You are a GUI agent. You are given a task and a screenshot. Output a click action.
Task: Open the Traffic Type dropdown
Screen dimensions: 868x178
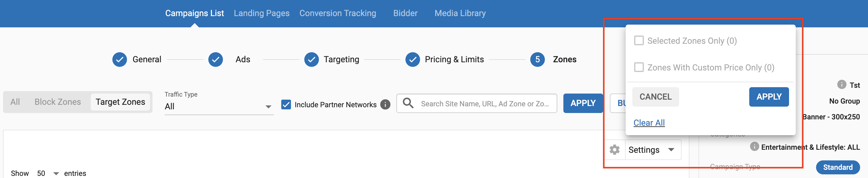219,107
